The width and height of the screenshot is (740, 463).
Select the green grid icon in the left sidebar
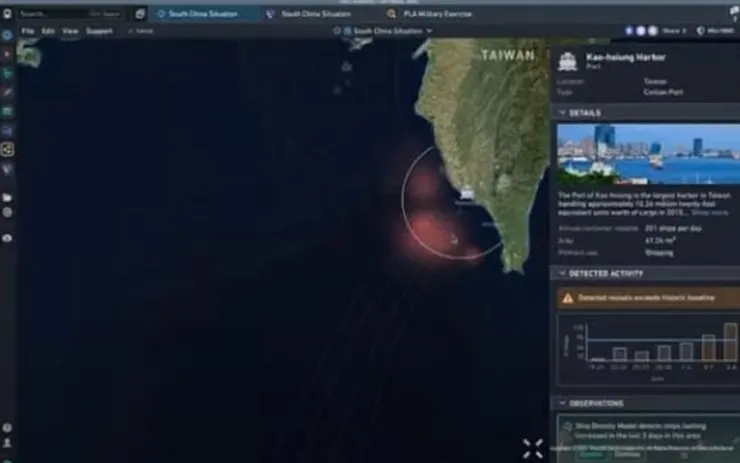7,111
